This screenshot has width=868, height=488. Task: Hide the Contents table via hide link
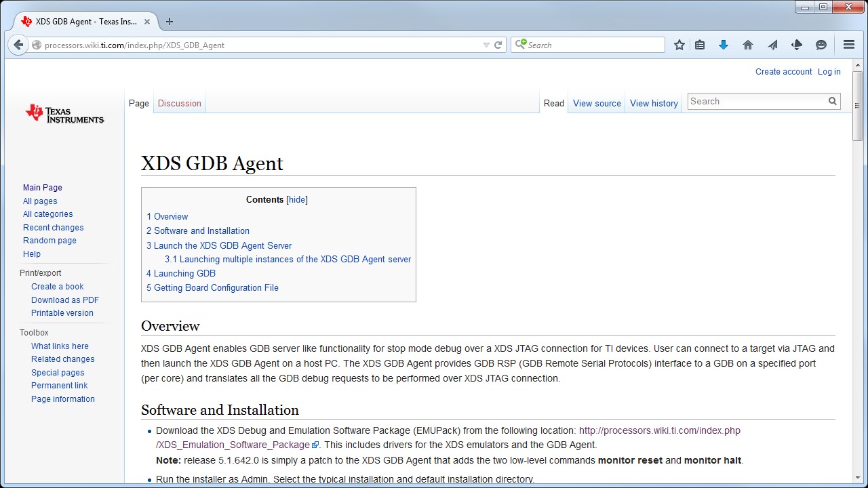[x=297, y=200]
